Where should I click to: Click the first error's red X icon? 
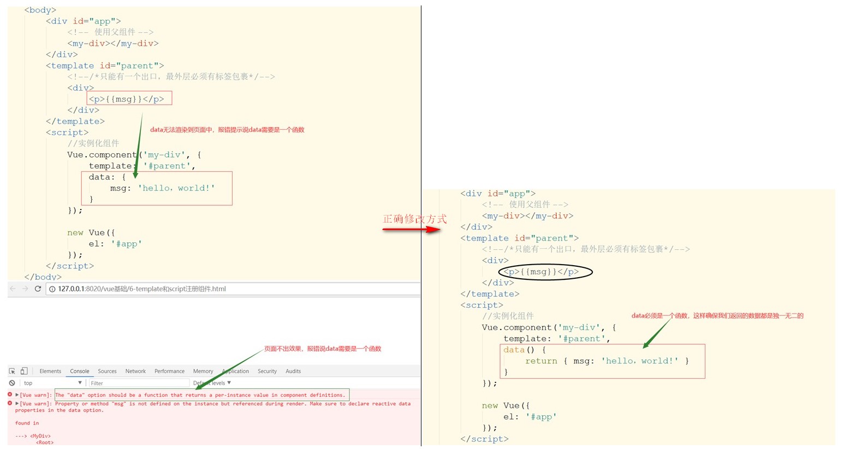coord(10,394)
